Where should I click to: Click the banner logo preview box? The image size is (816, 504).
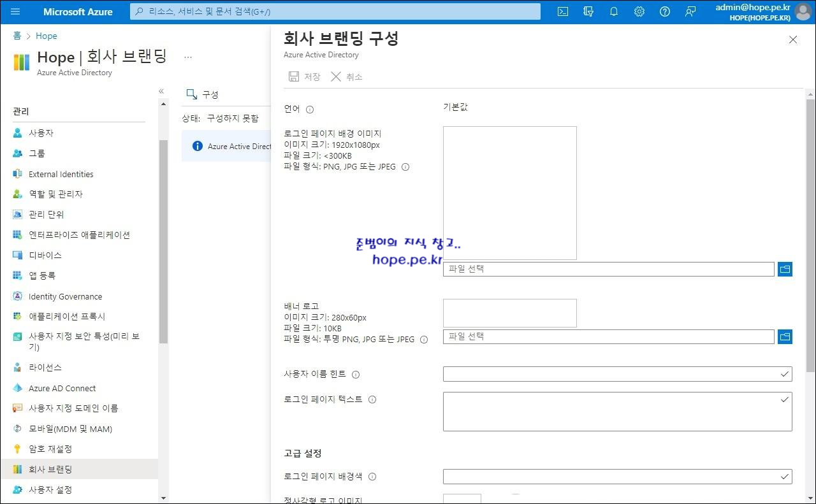tap(510, 313)
